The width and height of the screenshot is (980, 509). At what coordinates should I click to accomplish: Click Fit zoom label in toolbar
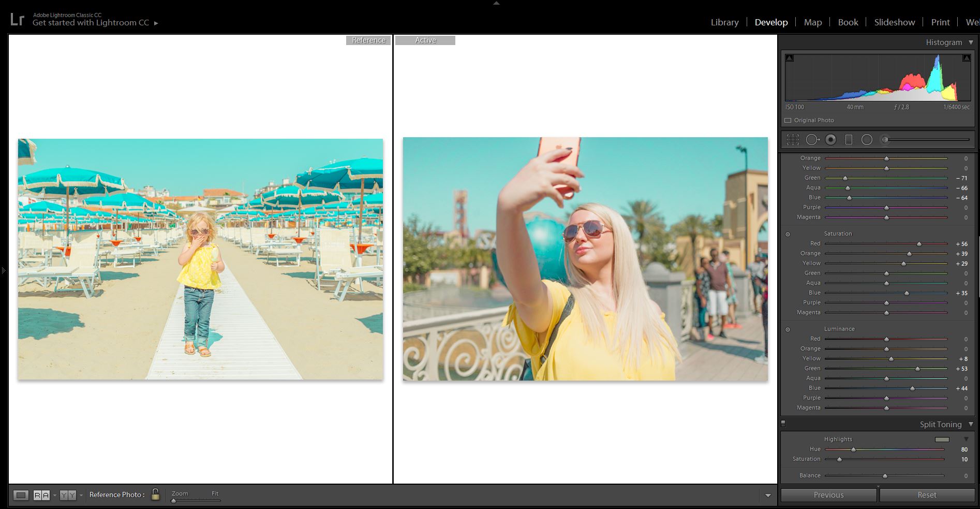215,493
